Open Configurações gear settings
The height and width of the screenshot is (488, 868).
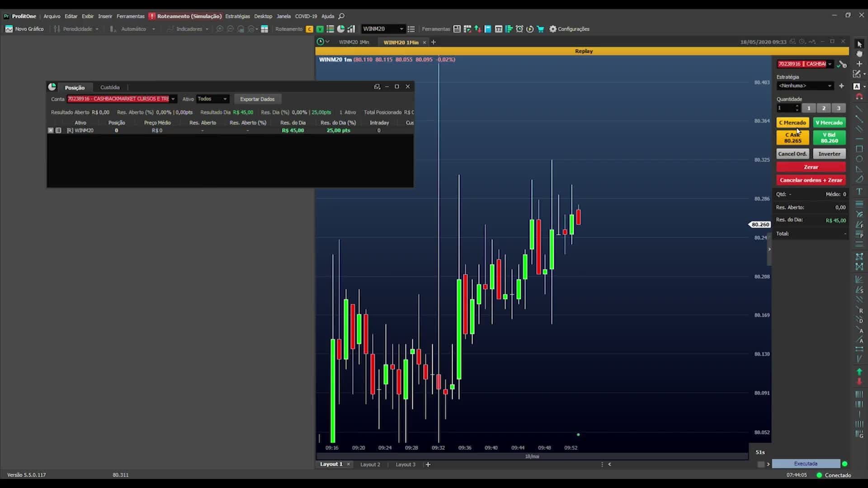pos(569,29)
